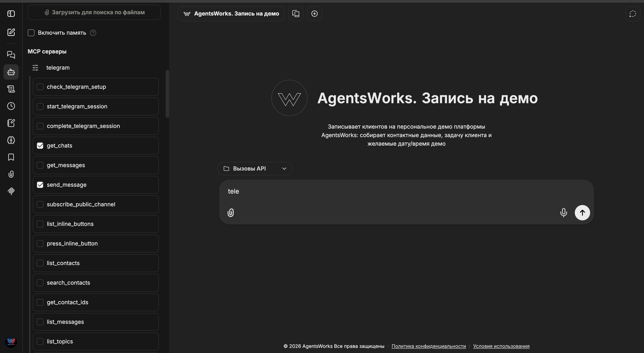Open the Вызовы API dropdown
The image size is (644, 353).
[x=255, y=168]
